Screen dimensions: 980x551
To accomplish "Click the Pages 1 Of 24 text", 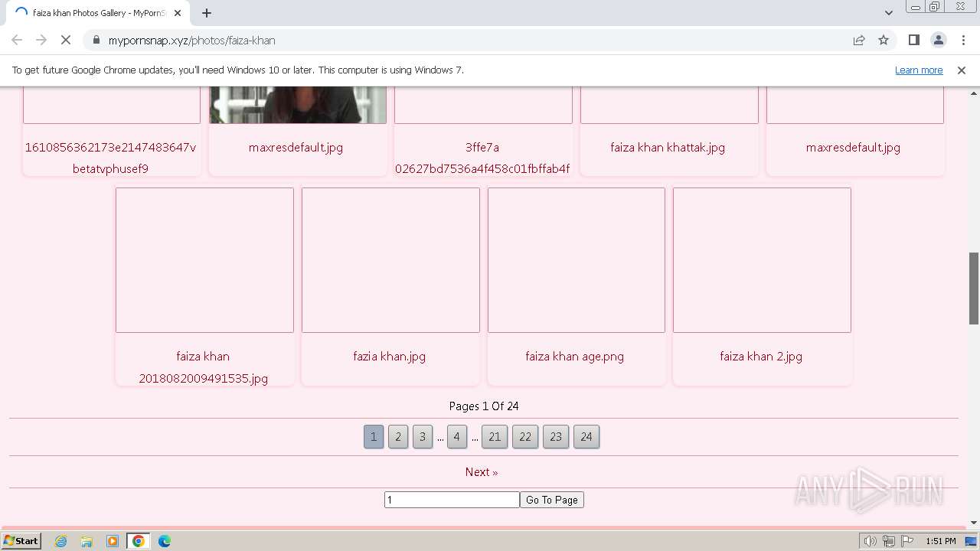I will [x=484, y=406].
